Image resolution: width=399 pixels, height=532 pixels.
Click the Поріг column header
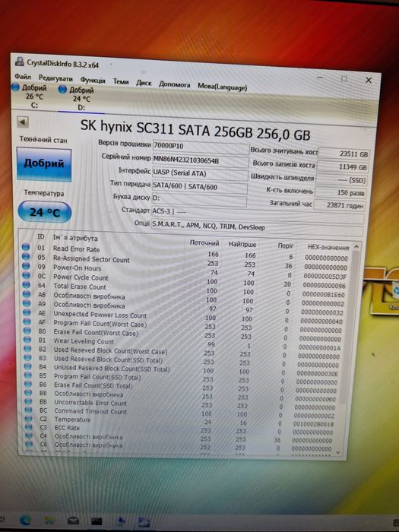tap(285, 245)
